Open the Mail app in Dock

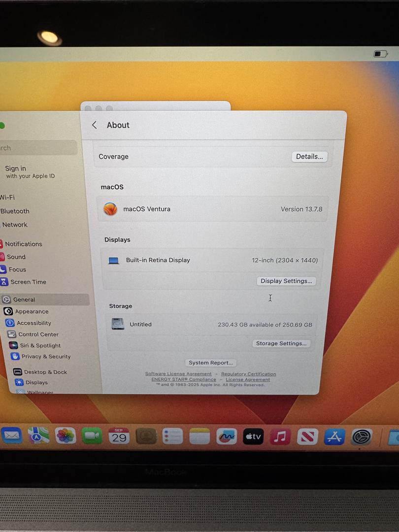(x=11, y=435)
